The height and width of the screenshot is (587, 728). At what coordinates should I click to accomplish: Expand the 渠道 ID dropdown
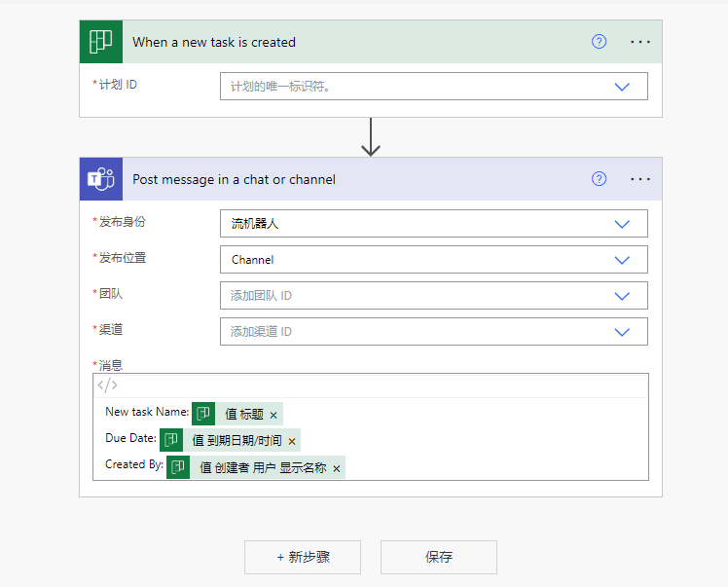click(623, 332)
